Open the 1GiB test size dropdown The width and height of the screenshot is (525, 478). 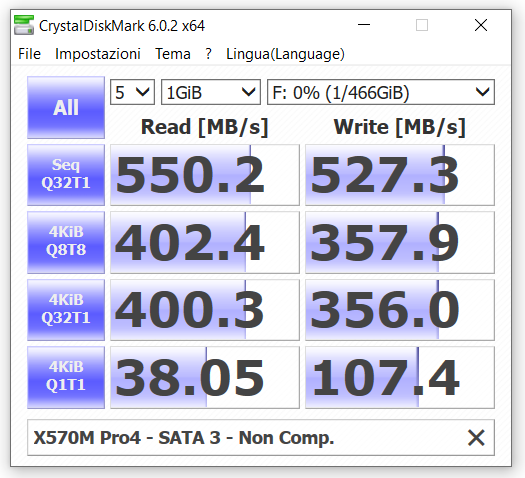tap(211, 92)
